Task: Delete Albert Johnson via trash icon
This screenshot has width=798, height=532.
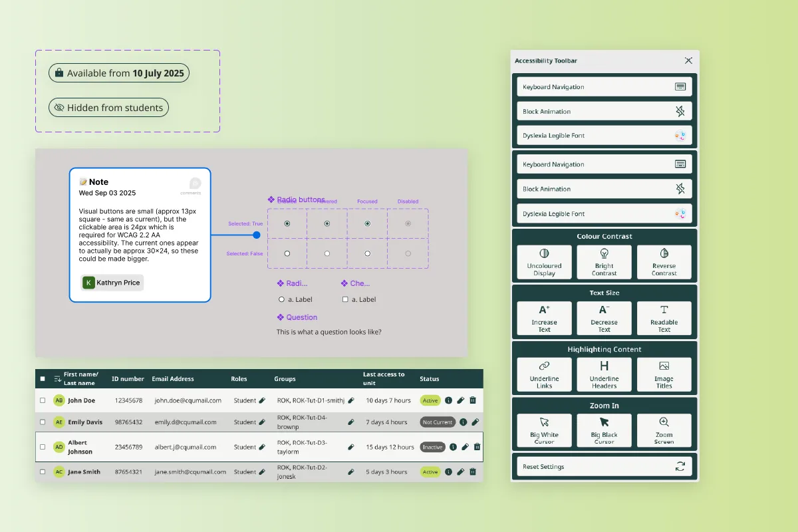Action: (x=477, y=447)
